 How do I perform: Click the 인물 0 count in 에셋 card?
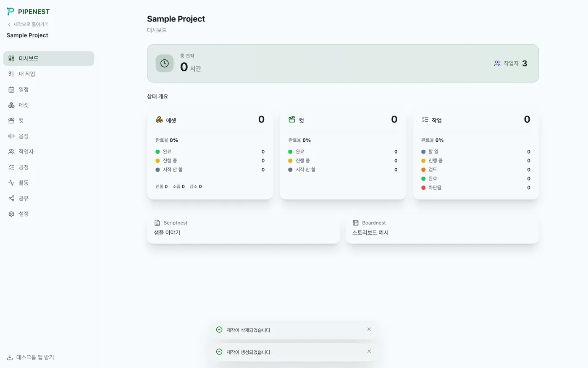pyautogui.click(x=161, y=187)
